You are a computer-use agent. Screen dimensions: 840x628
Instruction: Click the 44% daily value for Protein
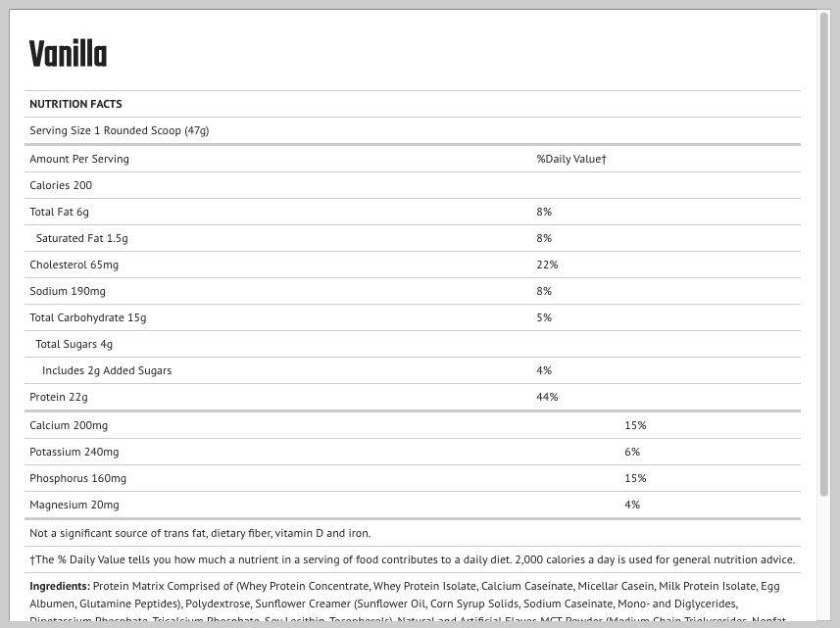click(547, 397)
